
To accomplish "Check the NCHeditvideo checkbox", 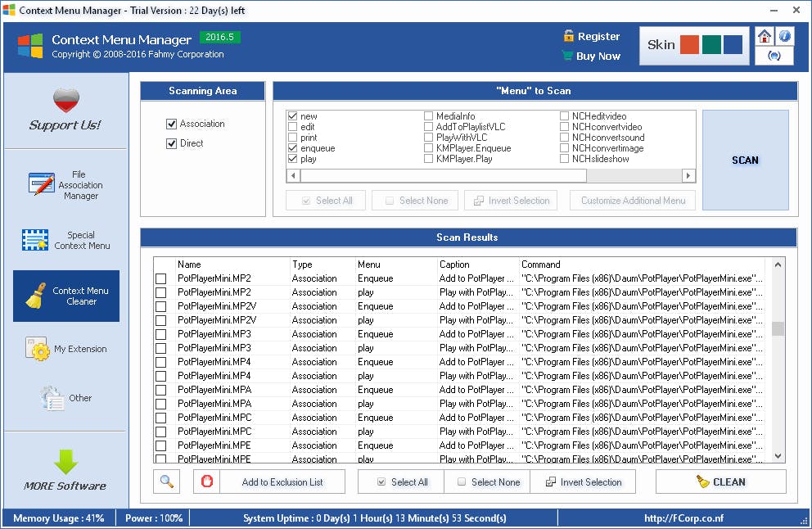I will point(565,116).
